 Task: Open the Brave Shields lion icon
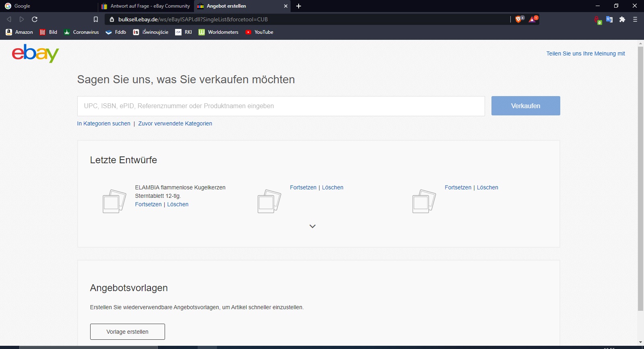pyautogui.click(x=518, y=19)
